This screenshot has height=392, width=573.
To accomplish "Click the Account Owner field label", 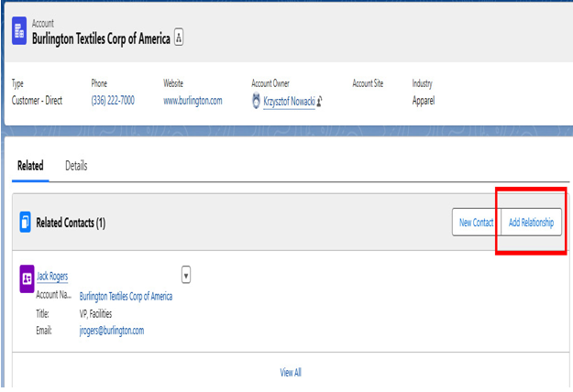I will coord(270,83).
